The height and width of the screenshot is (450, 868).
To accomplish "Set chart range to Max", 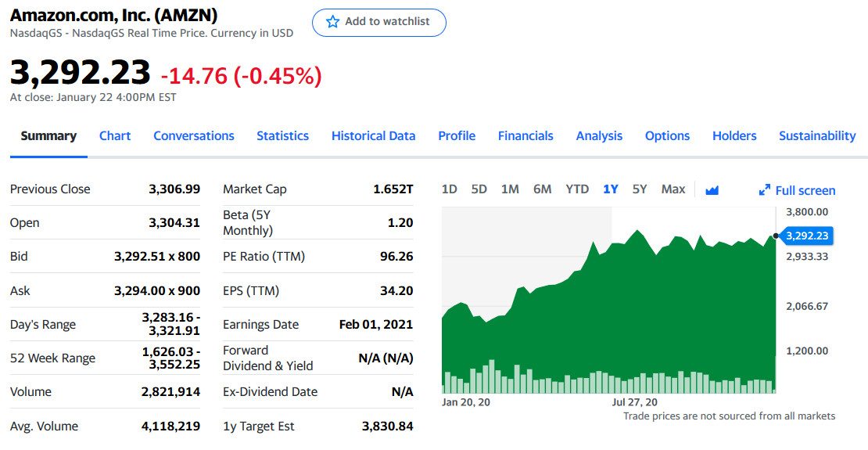I will pyautogui.click(x=673, y=189).
